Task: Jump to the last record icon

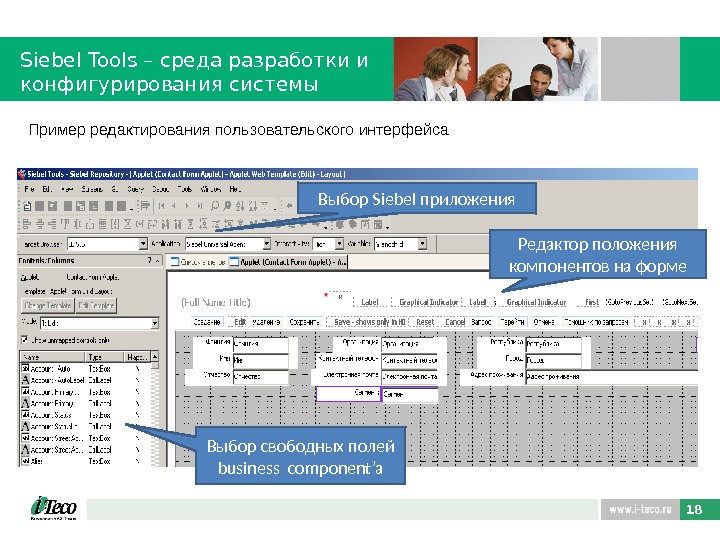Action: coord(200,206)
